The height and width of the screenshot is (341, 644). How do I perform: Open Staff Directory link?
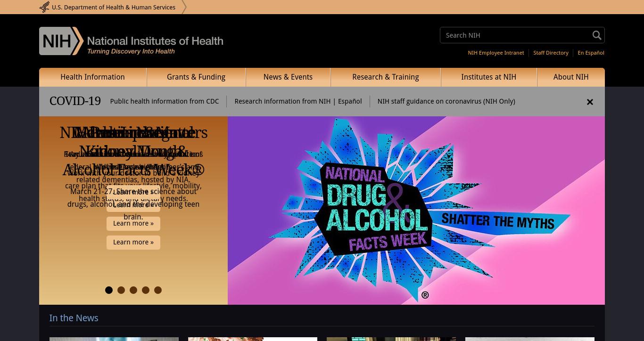[551, 53]
